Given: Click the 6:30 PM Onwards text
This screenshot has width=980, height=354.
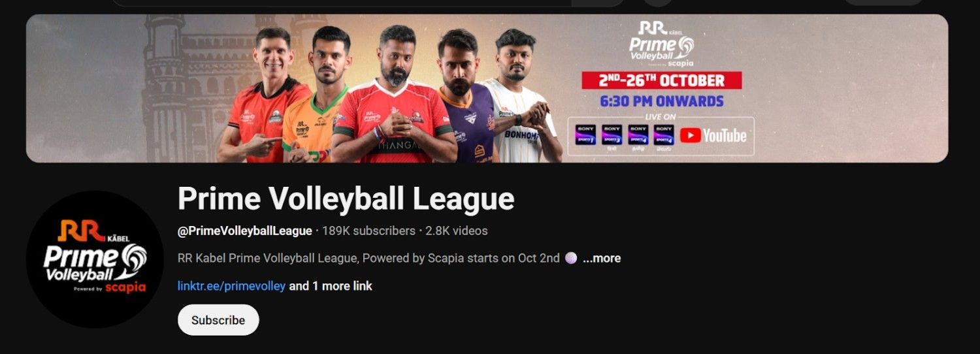Looking at the screenshot, I should [x=662, y=101].
